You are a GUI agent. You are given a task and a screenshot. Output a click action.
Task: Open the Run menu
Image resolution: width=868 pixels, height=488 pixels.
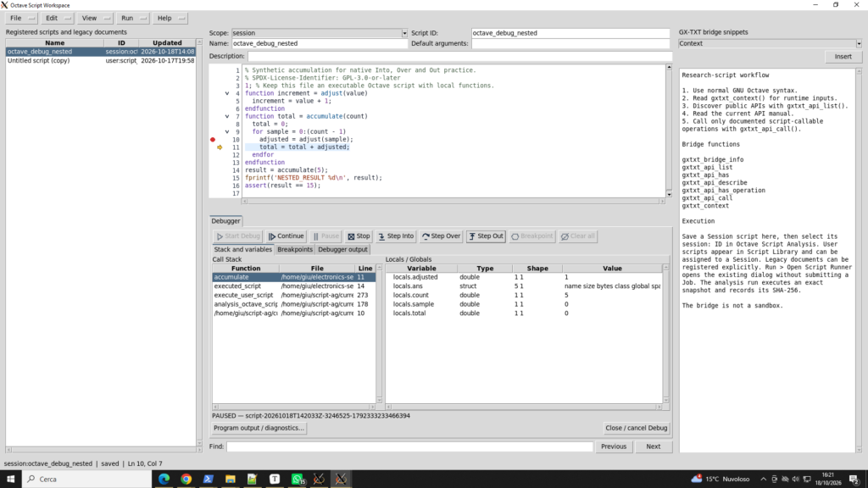(x=133, y=19)
